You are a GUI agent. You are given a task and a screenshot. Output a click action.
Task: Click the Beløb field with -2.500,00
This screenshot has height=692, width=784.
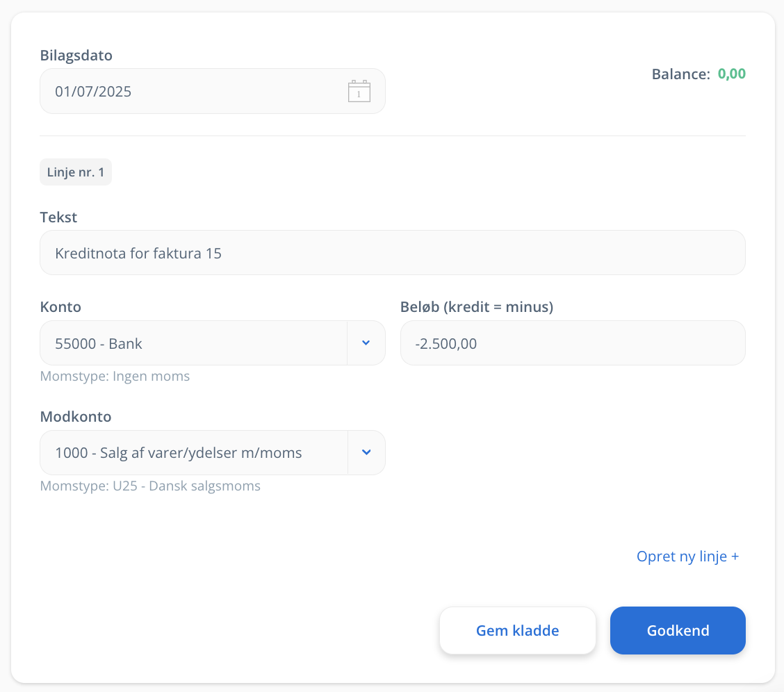[x=573, y=343]
